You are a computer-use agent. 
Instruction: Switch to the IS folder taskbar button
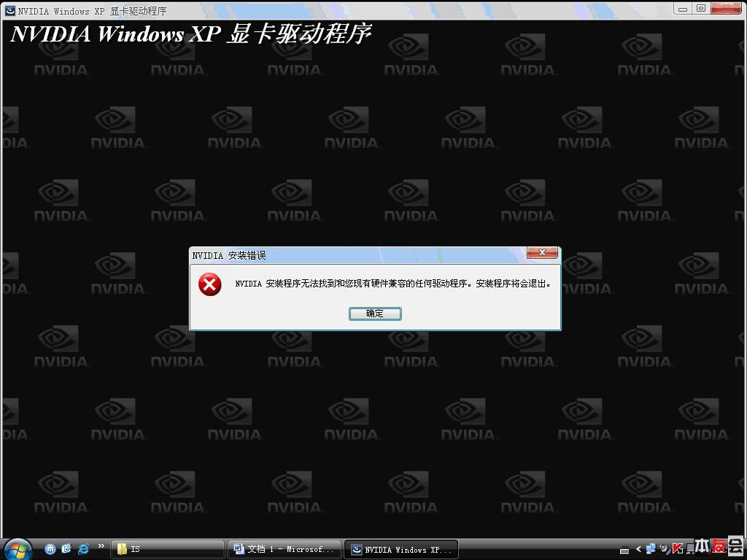point(168,550)
